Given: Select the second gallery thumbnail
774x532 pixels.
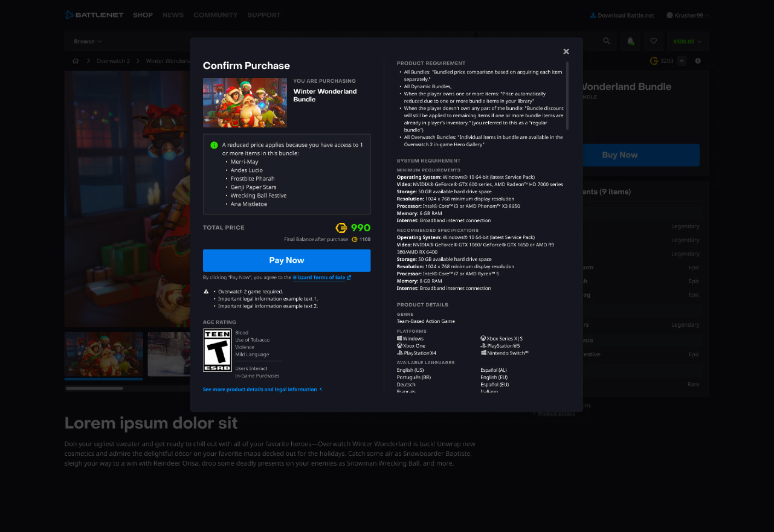Looking at the screenshot, I should tap(169, 354).
